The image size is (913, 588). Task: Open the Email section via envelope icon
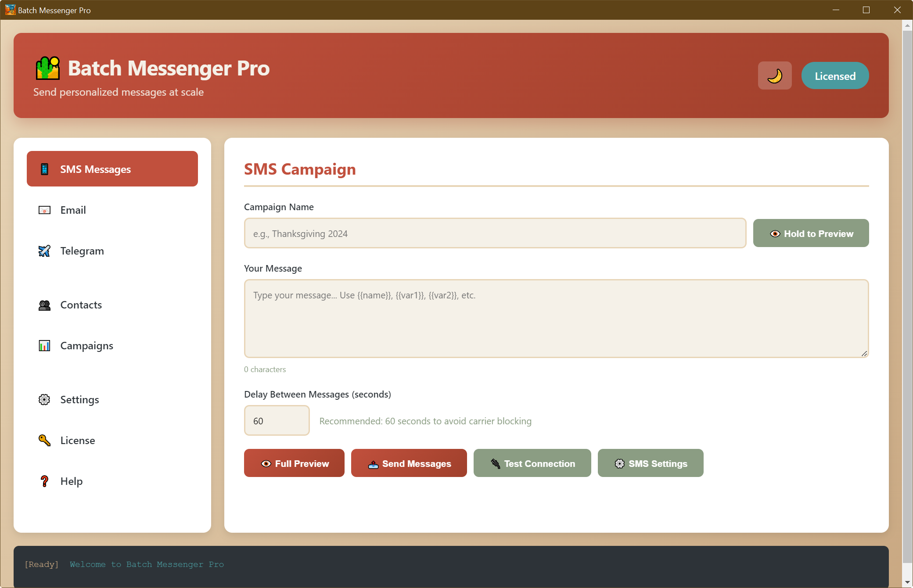(44, 210)
